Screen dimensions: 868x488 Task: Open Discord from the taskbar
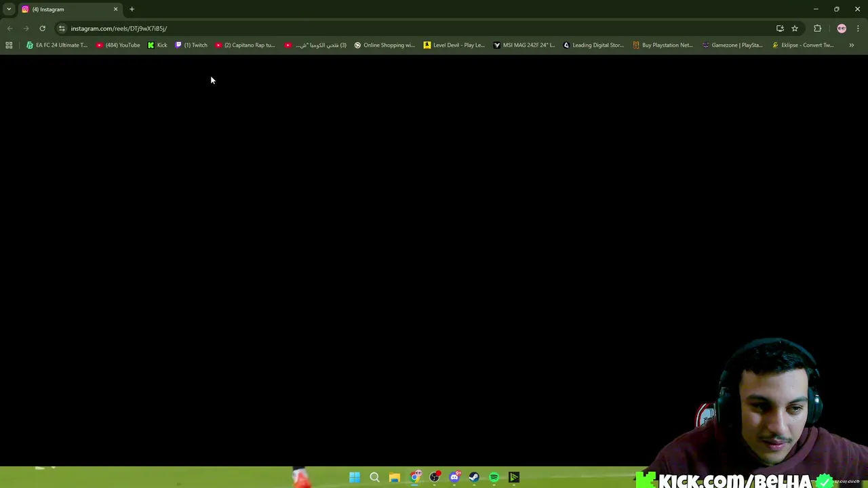[454, 477]
